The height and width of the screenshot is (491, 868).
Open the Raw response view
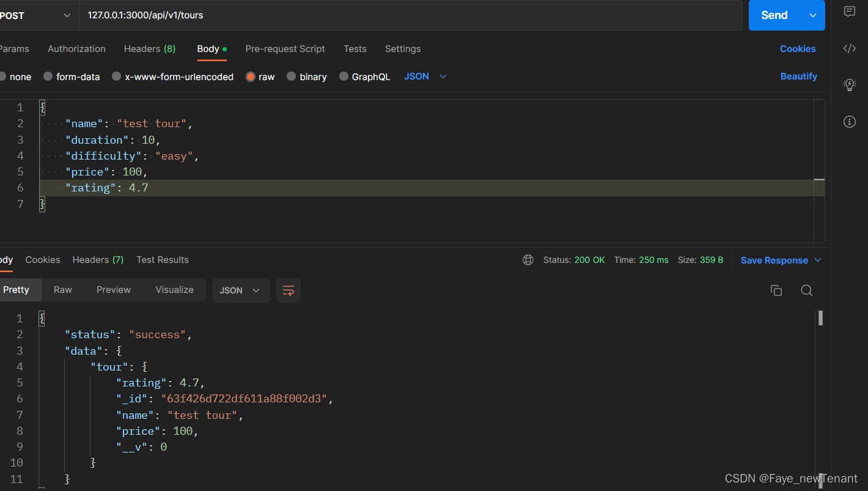(x=62, y=290)
